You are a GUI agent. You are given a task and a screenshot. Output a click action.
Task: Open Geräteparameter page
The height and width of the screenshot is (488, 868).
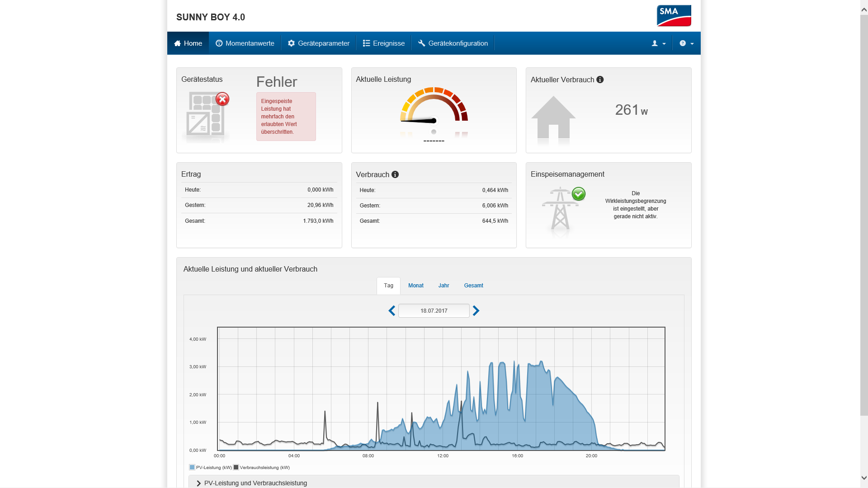pos(319,43)
